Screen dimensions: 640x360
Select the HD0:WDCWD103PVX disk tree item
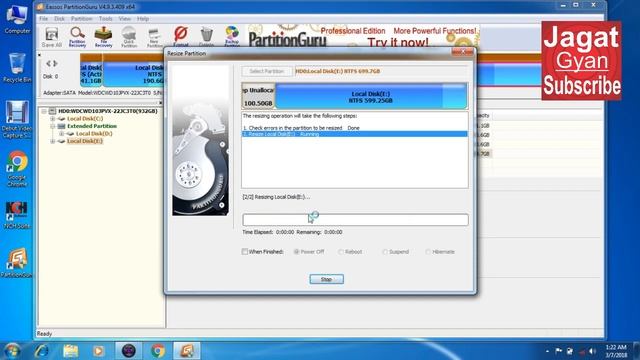(107, 111)
